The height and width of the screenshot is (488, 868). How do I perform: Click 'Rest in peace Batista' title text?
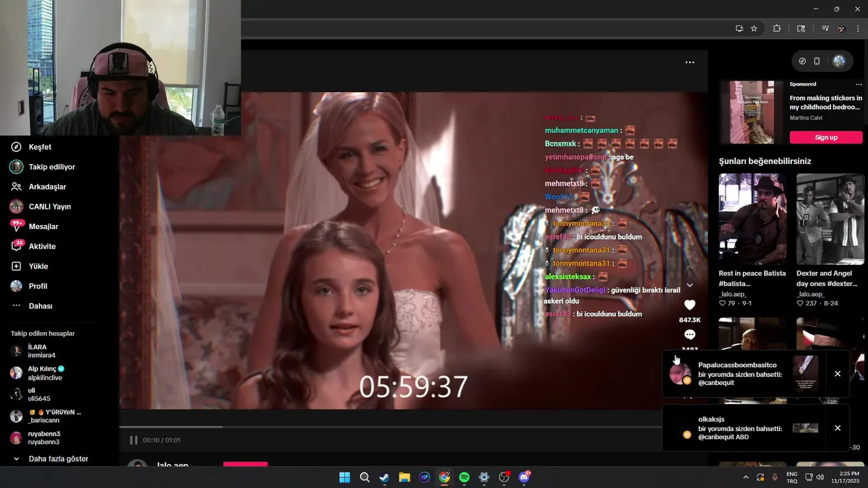click(x=752, y=279)
